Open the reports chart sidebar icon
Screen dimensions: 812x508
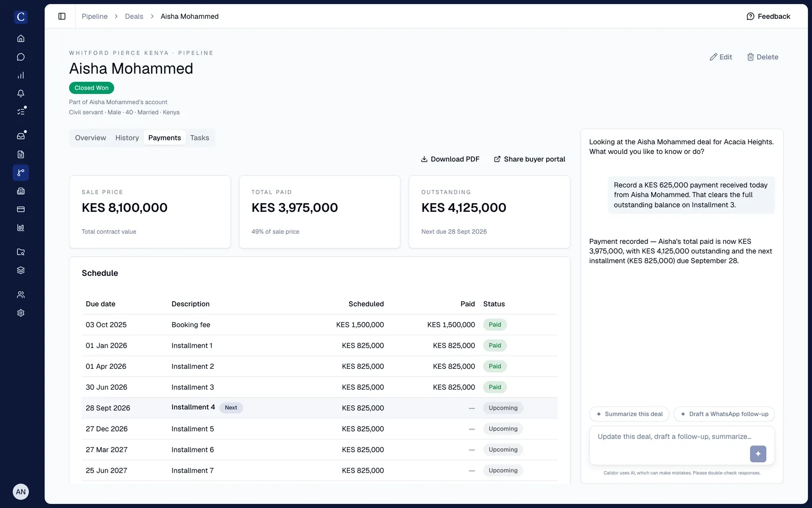tap(21, 228)
